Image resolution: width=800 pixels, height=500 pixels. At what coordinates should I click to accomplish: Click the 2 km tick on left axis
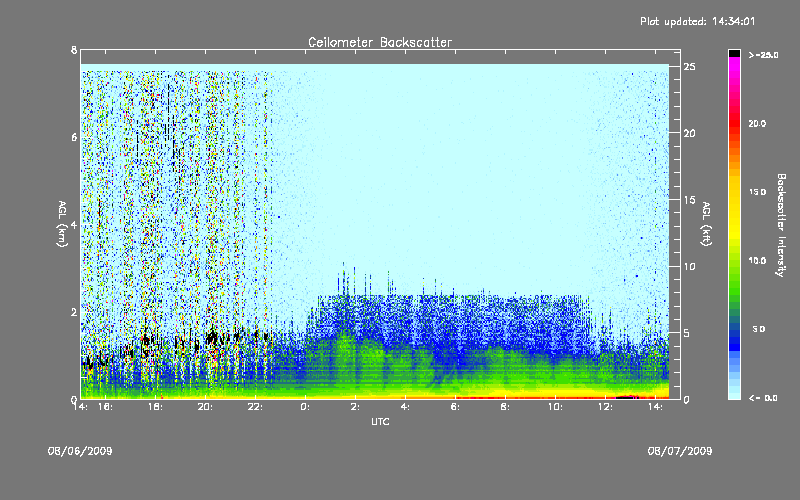tap(74, 312)
